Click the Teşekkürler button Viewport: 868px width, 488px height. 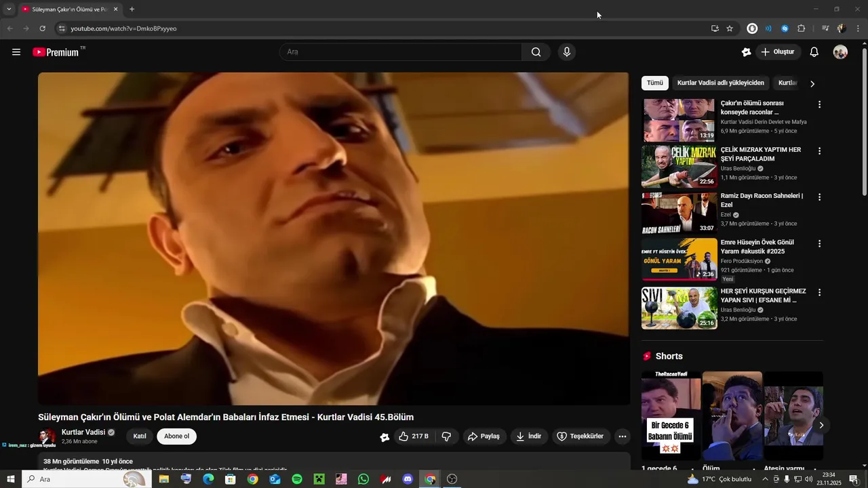(581, 436)
